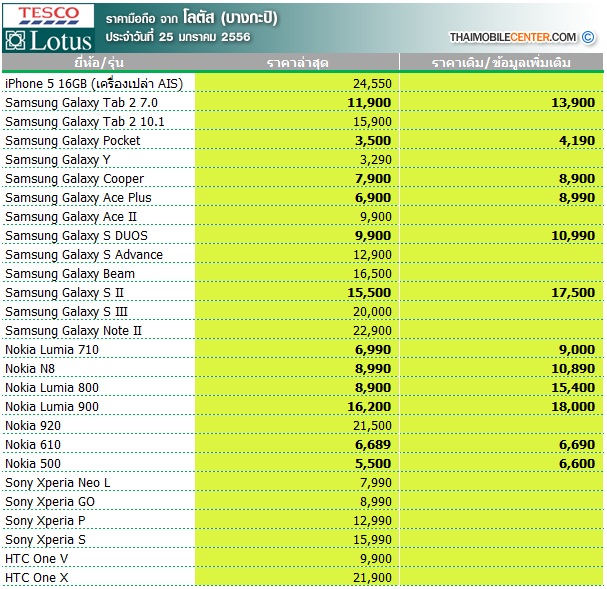Select Sony Xperia GO
Viewport: 607px width, 589px height.
[x=50, y=502]
